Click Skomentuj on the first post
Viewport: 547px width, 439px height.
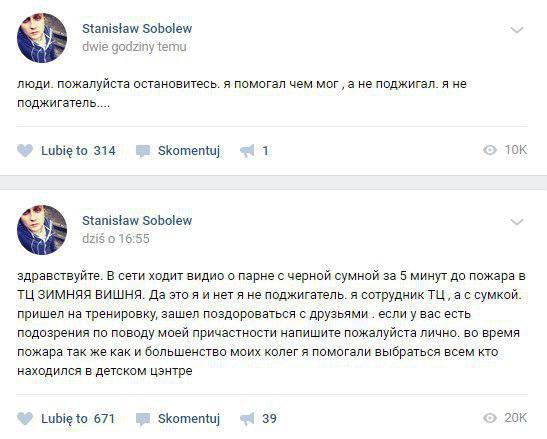(189, 151)
